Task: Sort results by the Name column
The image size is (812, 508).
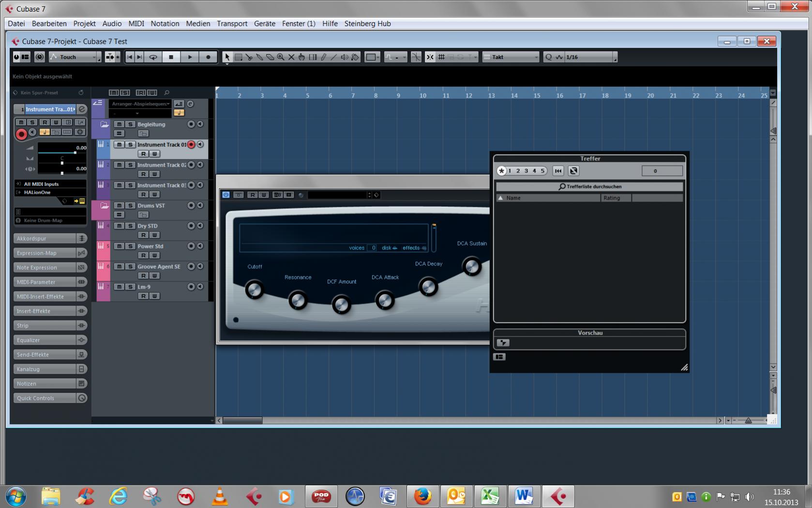Action: [x=548, y=198]
